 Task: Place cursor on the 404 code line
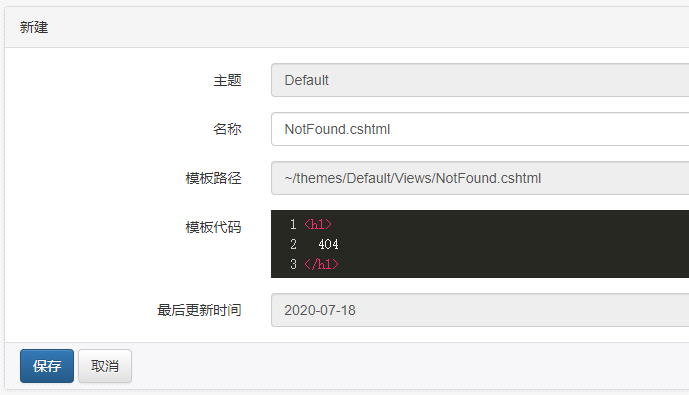[328, 244]
